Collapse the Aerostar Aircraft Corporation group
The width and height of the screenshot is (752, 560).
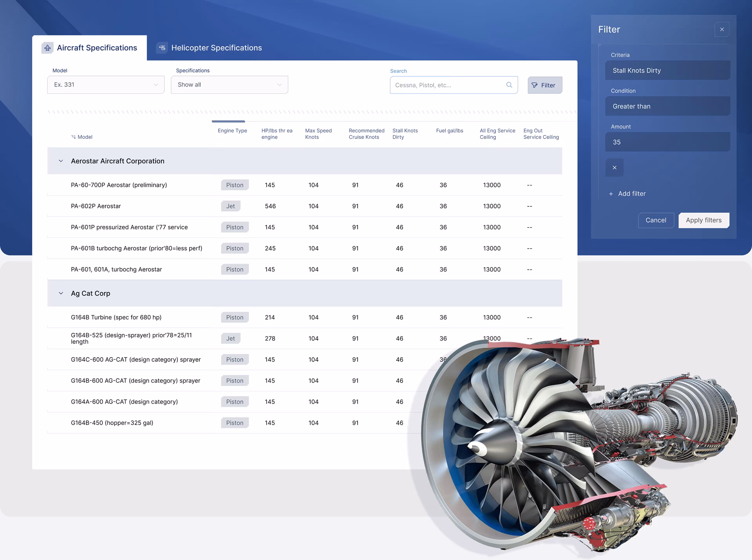click(61, 161)
